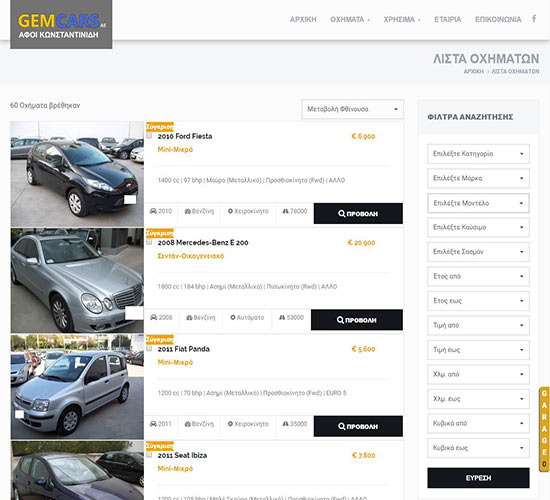Open Επιλέξτε Καύσιμο dropdown
Viewport: 550px width, 500px height.
tap(478, 227)
